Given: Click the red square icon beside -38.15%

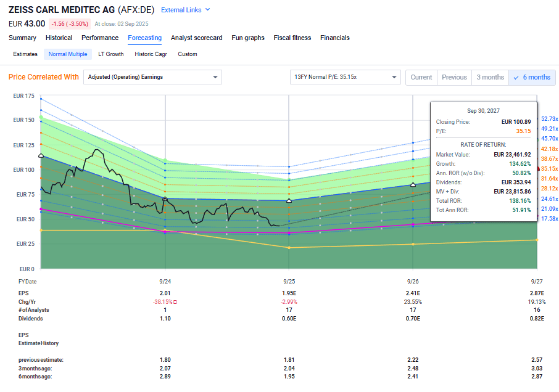Looking at the screenshot, I should pyautogui.click(x=175, y=302).
